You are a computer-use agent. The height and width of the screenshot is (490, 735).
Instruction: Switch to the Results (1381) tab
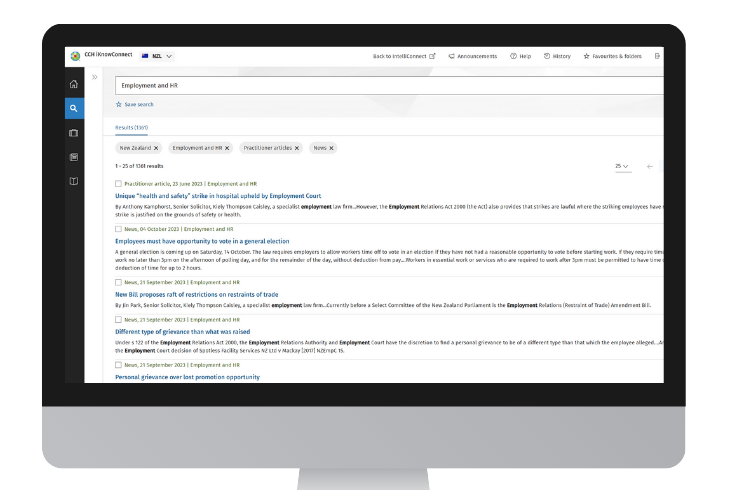click(x=131, y=128)
